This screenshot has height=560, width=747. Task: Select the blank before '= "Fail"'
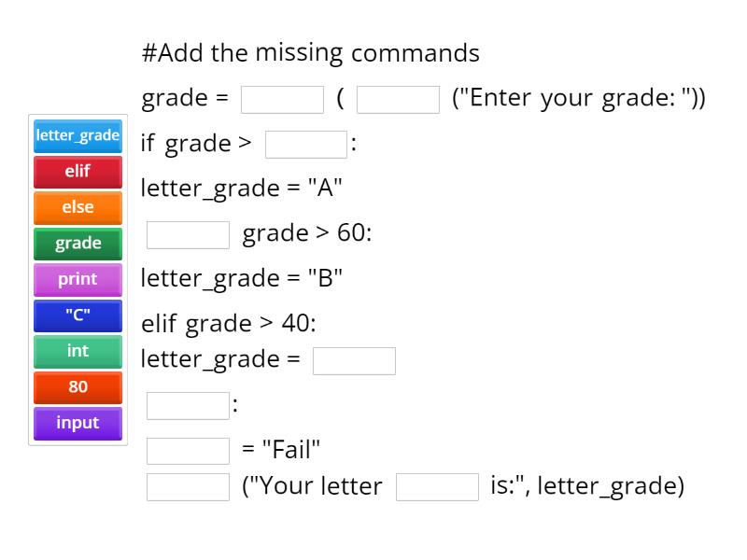(x=188, y=451)
